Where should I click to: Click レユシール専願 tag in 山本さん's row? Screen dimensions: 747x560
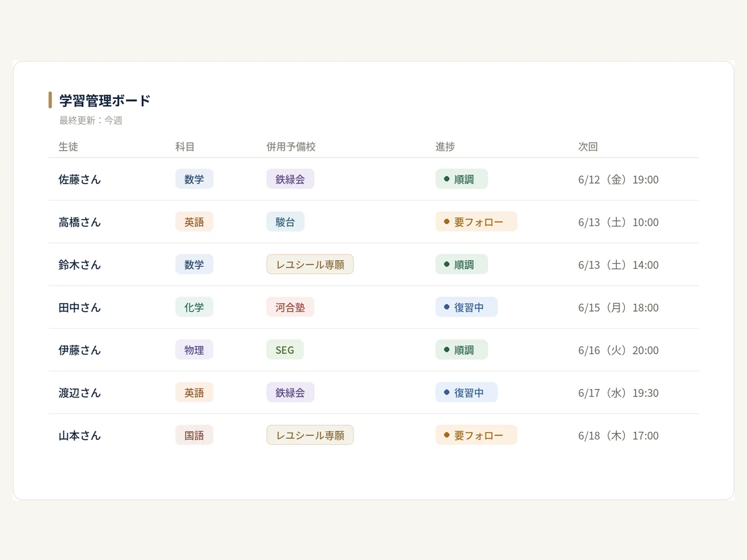pos(310,436)
